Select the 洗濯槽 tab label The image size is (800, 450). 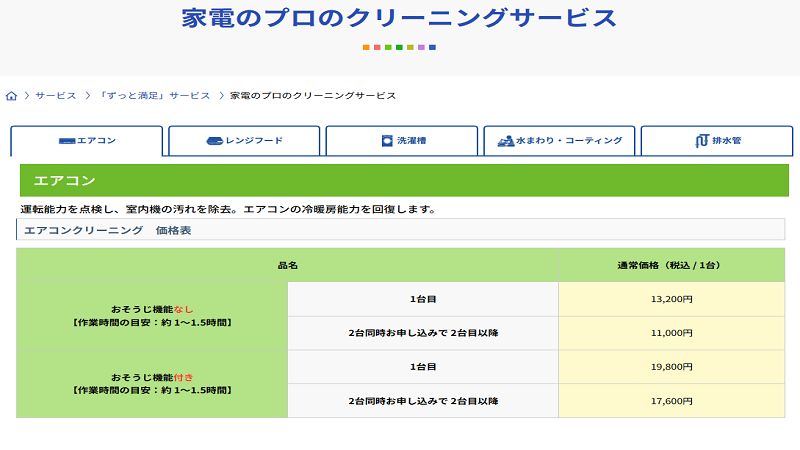(411, 141)
